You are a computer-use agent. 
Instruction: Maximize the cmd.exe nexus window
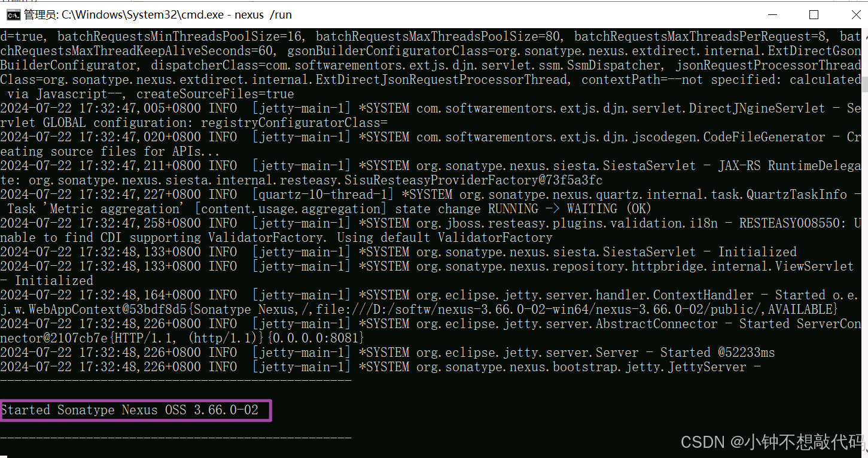(x=814, y=14)
